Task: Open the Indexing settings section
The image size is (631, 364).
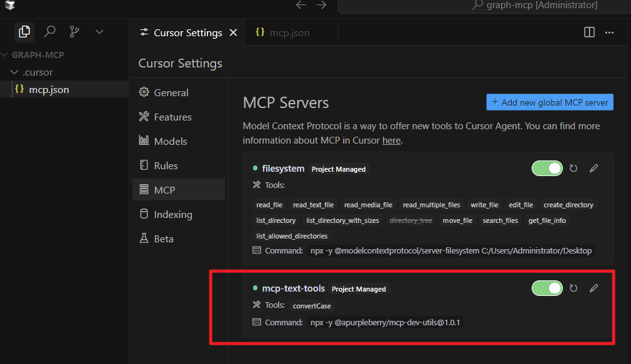Action: click(178, 214)
